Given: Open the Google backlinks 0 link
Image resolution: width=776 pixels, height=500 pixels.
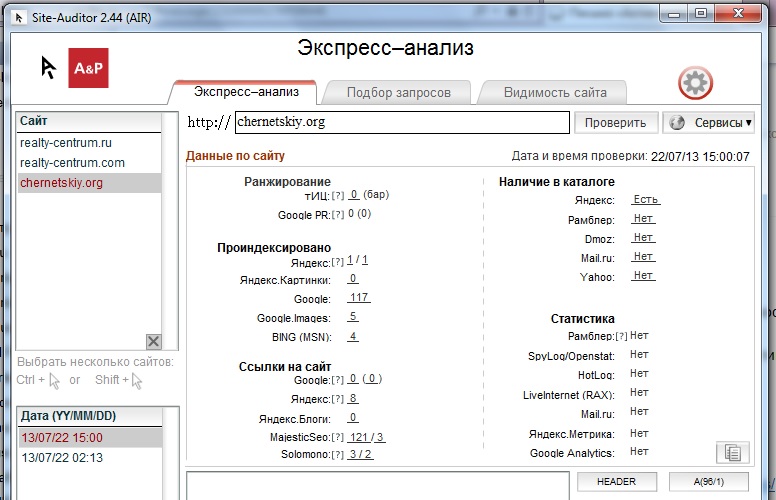Looking at the screenshot, I should [x=353, y=379].
